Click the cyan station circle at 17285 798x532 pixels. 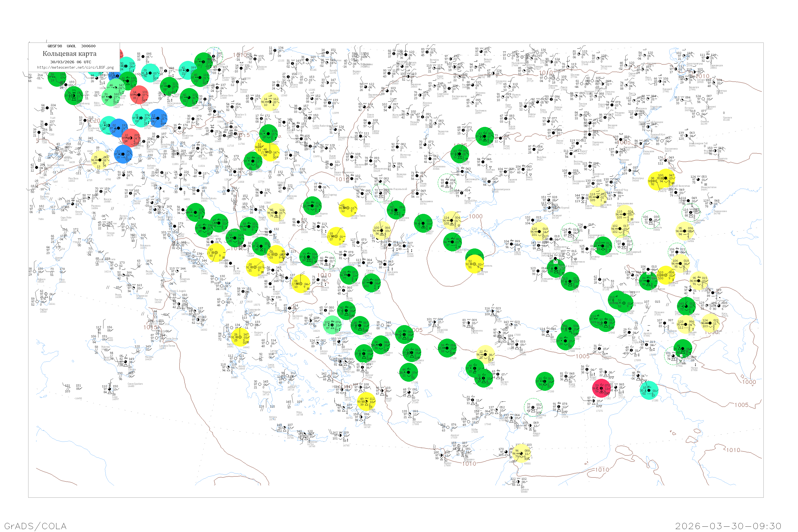point(649,390)
